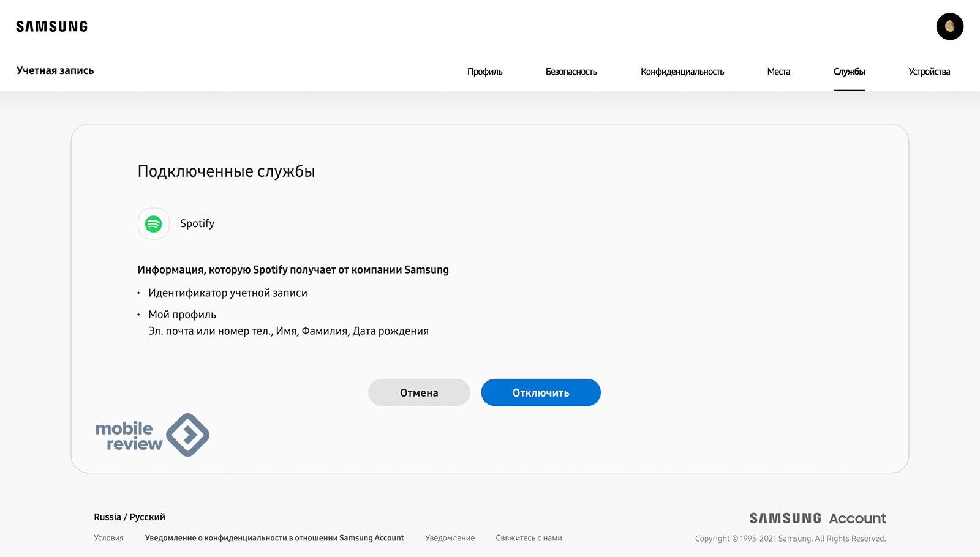
Task: Click the blue Отключить button
Action: click(x=541, y=392)
